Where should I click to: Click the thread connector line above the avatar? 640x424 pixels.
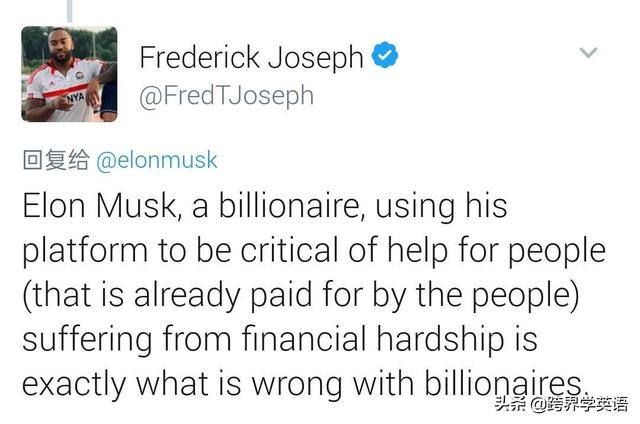pos(69,11)
